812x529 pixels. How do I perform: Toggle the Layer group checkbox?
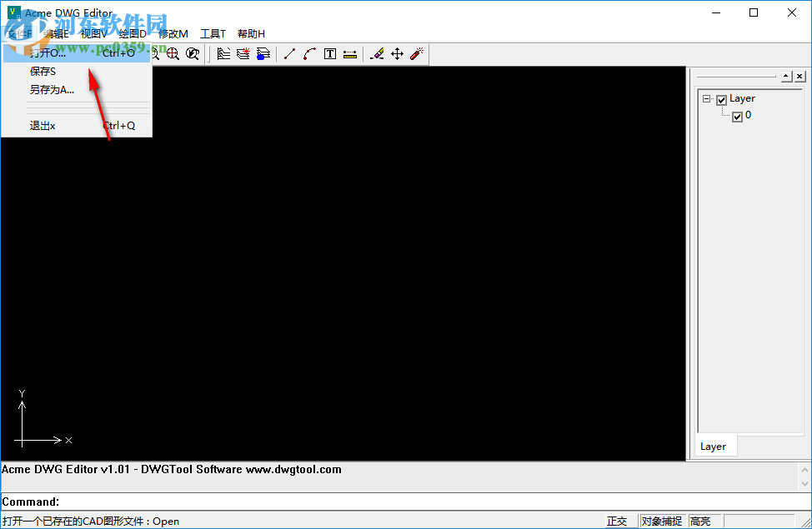tap(721, 98)
